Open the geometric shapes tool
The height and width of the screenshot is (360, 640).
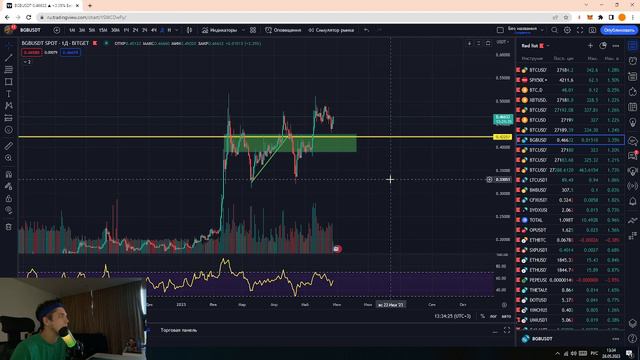(x=9, y=82)
